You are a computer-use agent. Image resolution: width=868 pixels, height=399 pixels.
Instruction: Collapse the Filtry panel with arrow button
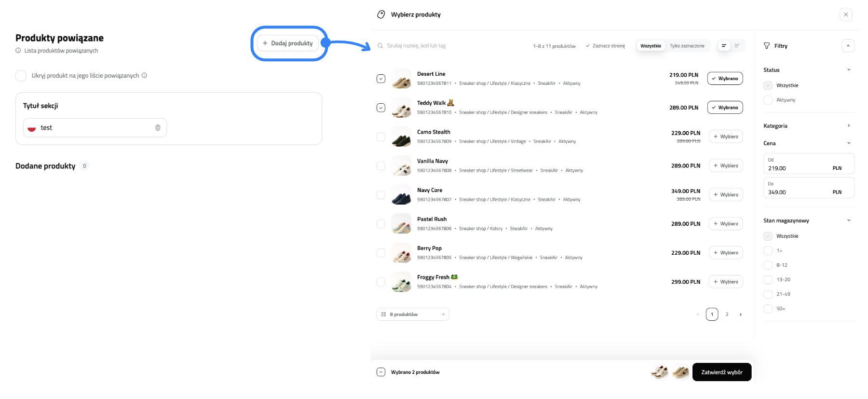[x=848, y=46]
